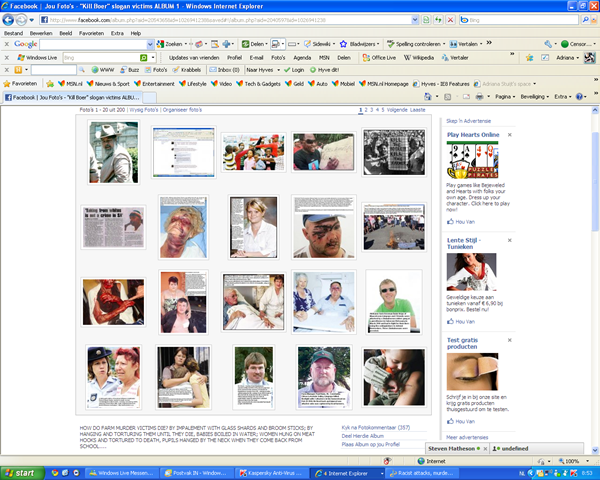Screen dimensions: 600x480
Task: Close the Google toolbar with its X
Action: [7, 44]
